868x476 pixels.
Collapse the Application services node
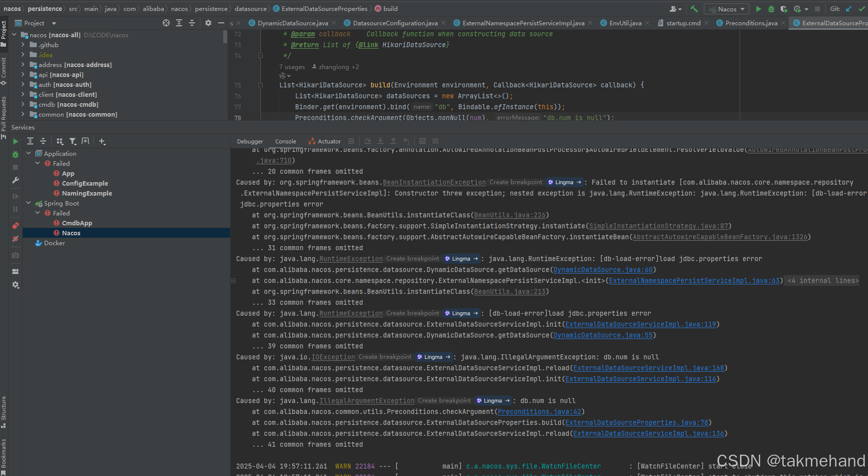[x=29, y=153]
